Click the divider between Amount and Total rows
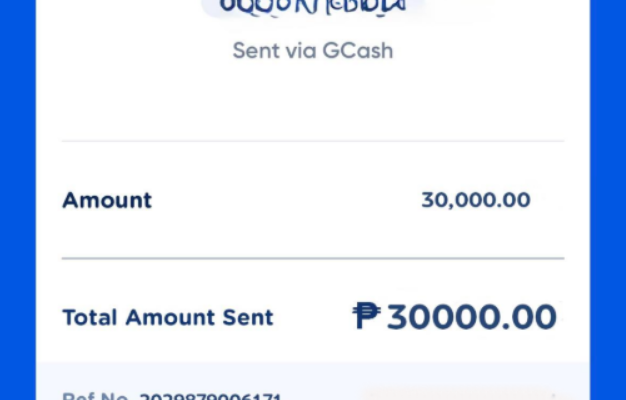 (313, 259)
